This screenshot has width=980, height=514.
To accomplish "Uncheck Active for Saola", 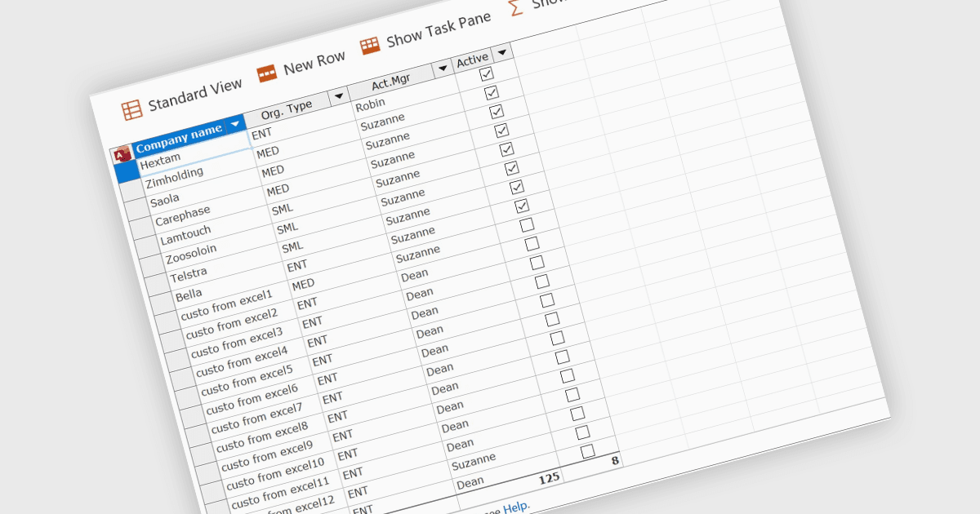I will tap(497, 111).
